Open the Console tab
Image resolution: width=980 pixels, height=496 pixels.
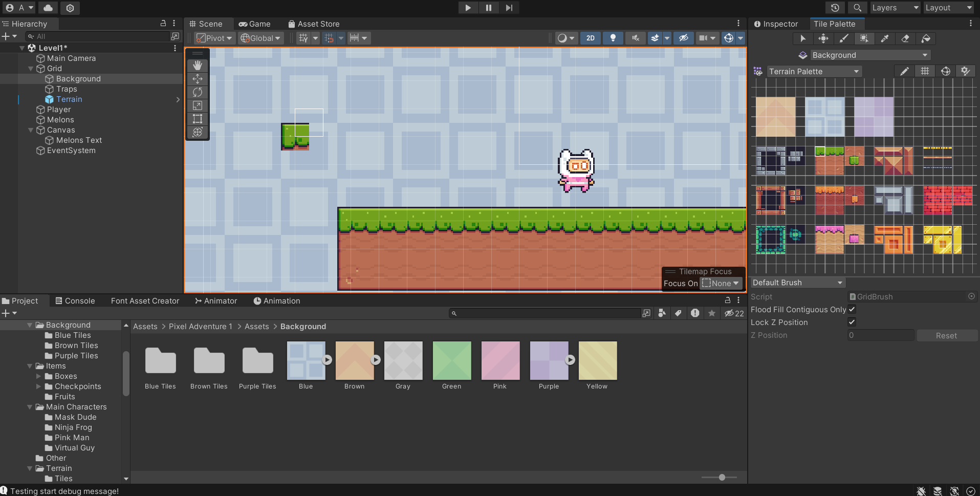coord(75,301)
